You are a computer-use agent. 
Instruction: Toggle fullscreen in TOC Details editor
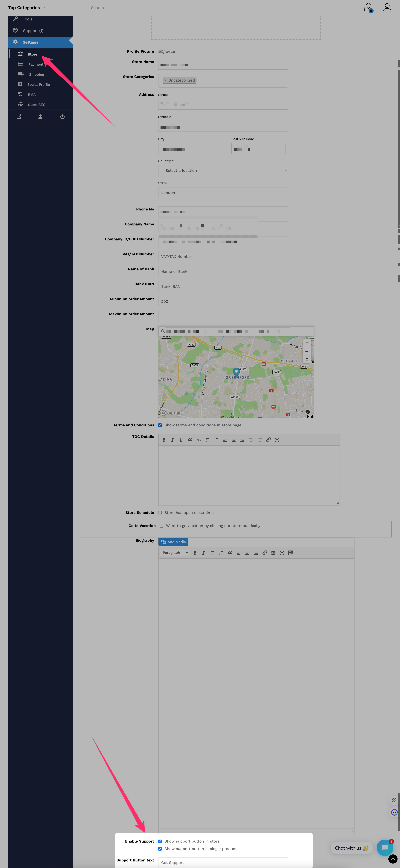pos(277,440)
